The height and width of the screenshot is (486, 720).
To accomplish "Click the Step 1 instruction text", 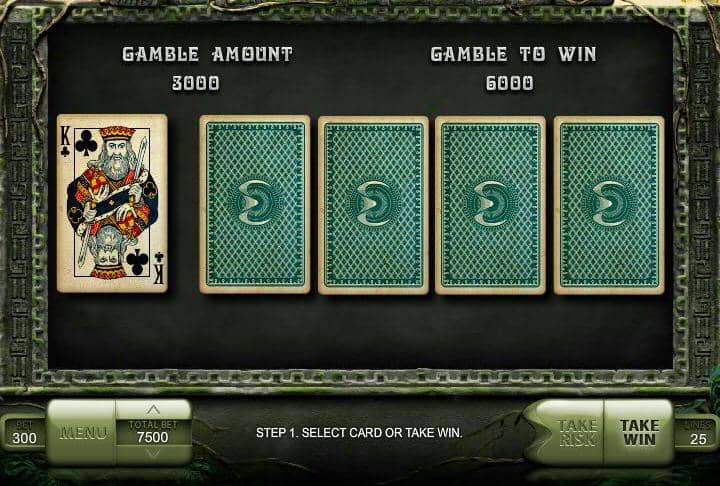I will pyautogui.click(x=359, y=433).
